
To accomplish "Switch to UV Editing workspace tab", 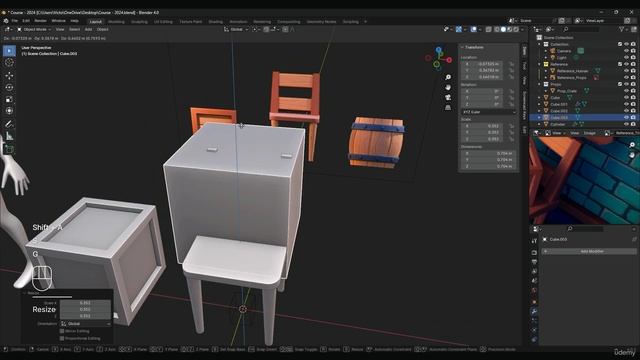I will point(163,22).
